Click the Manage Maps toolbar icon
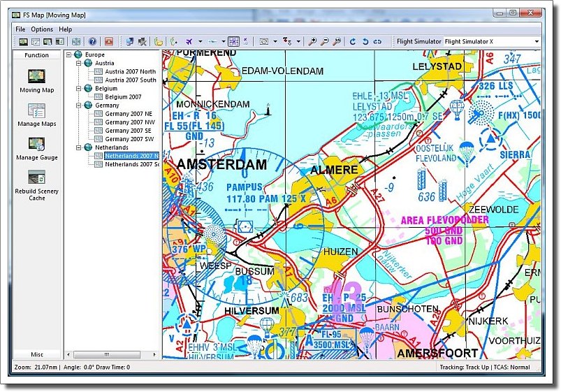561x392 pixels. (x=36, y=42)
